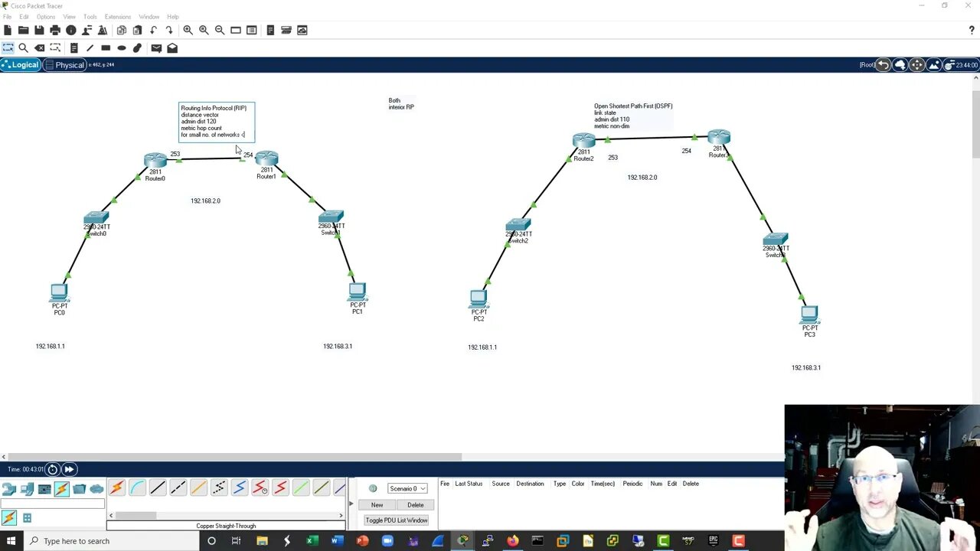Select the Inspect magnifier tool
Image resolution: width=980 pixels, height=551 pixels.
pyautogui.click(x=24, y=47)
